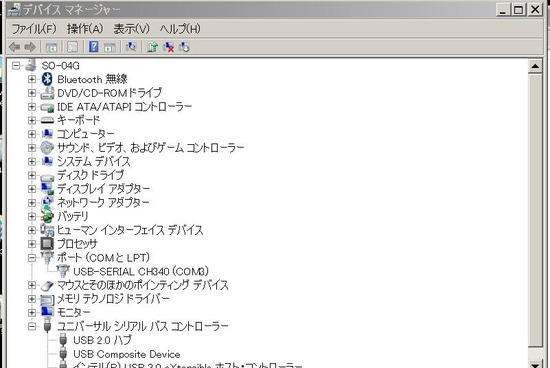Select the USB-SERIAL CH340 port icon
Screen dimensions: 550x368
point(63,271)
